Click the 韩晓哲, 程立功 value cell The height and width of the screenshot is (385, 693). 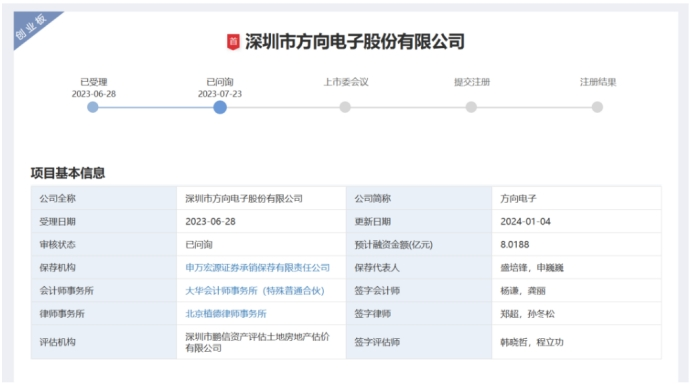tap(577, 342)
